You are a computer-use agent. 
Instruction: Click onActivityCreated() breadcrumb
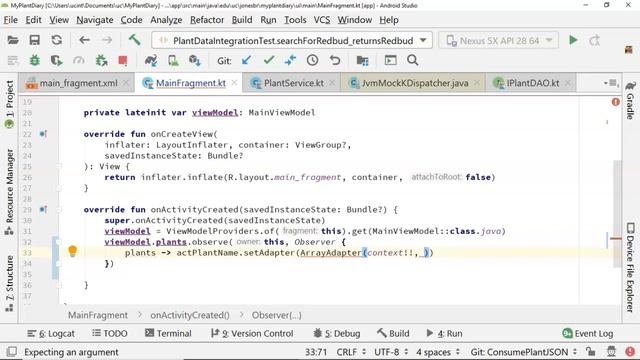(x=190, y=315)
